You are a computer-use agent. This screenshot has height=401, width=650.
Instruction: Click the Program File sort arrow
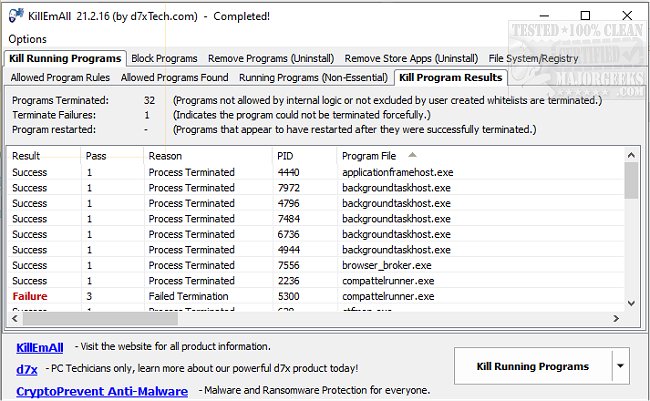point(412,155)
